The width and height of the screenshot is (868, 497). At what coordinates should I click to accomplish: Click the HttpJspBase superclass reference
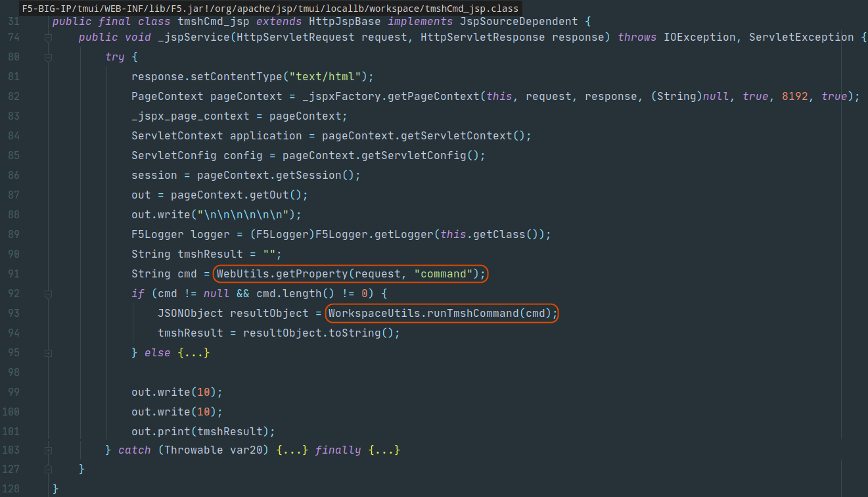346,21
